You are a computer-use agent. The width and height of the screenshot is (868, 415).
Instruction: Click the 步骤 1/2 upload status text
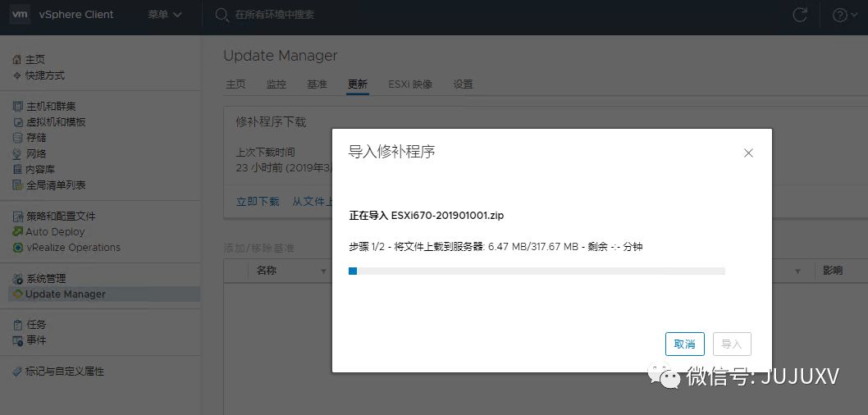(x=496, y=247)
